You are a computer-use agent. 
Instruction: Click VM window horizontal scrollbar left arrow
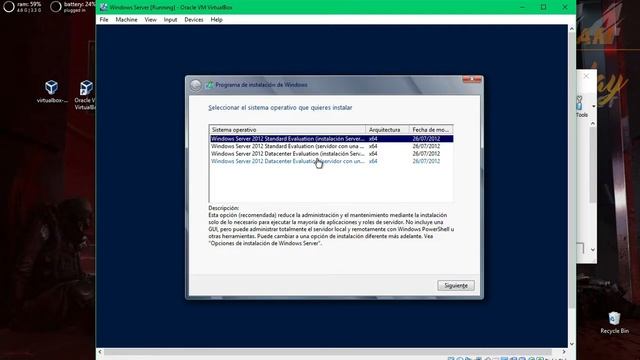point(100,351)
